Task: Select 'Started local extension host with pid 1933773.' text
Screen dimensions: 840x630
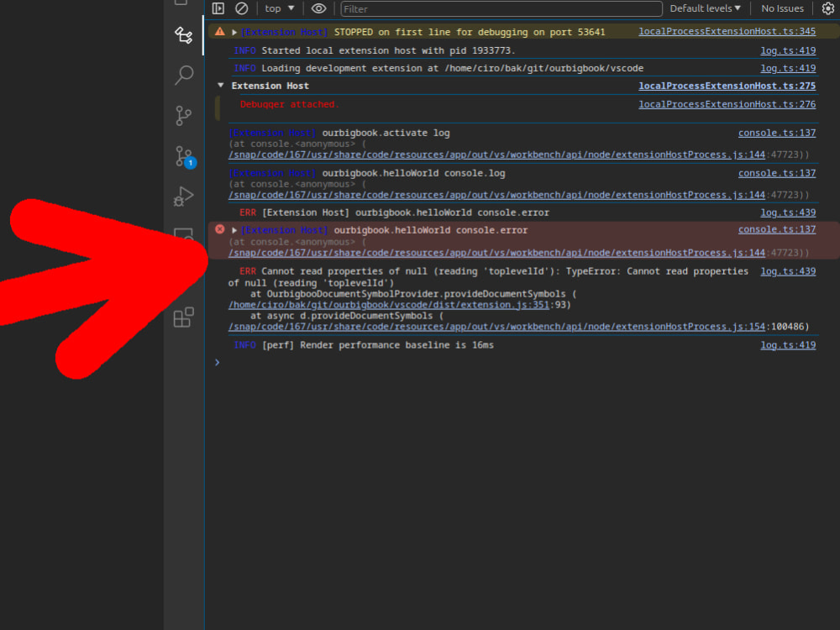Action: [x=388, y=50]
